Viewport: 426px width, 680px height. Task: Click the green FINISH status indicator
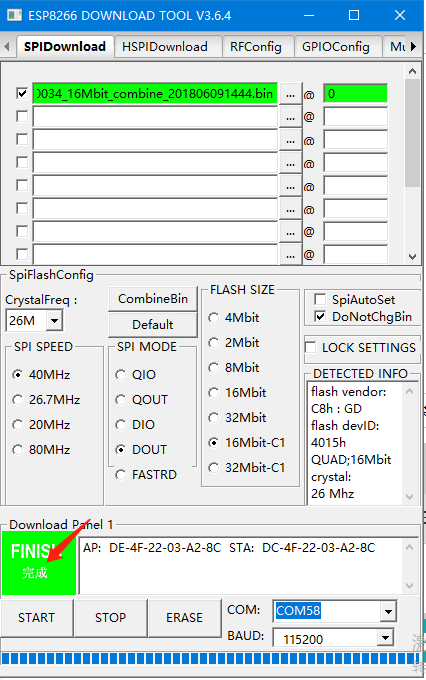tap(39, 563)
